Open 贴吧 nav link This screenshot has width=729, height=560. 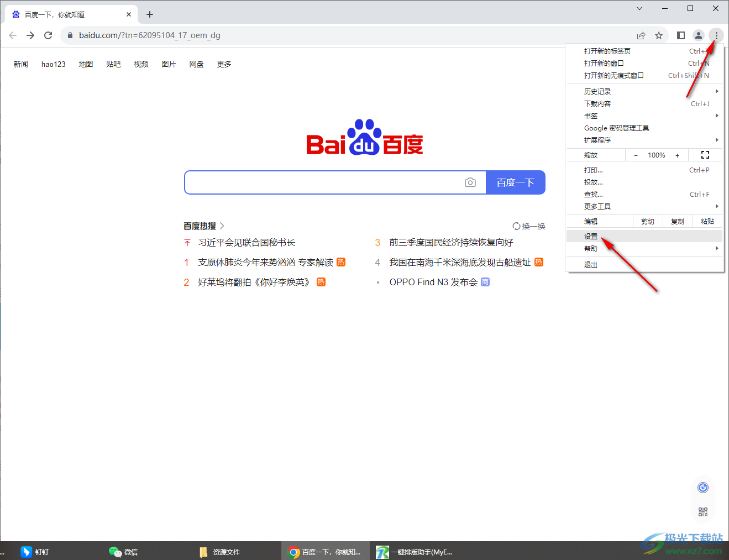coord(113,64)
